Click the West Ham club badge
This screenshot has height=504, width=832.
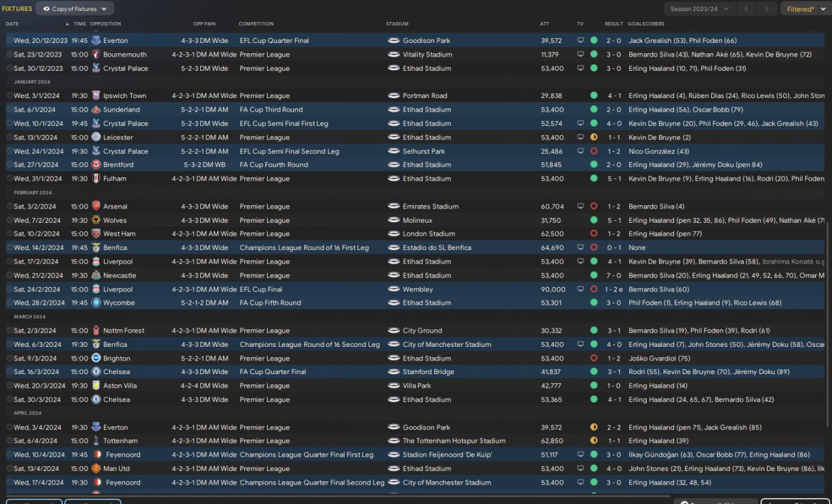[x=96, y=234]
